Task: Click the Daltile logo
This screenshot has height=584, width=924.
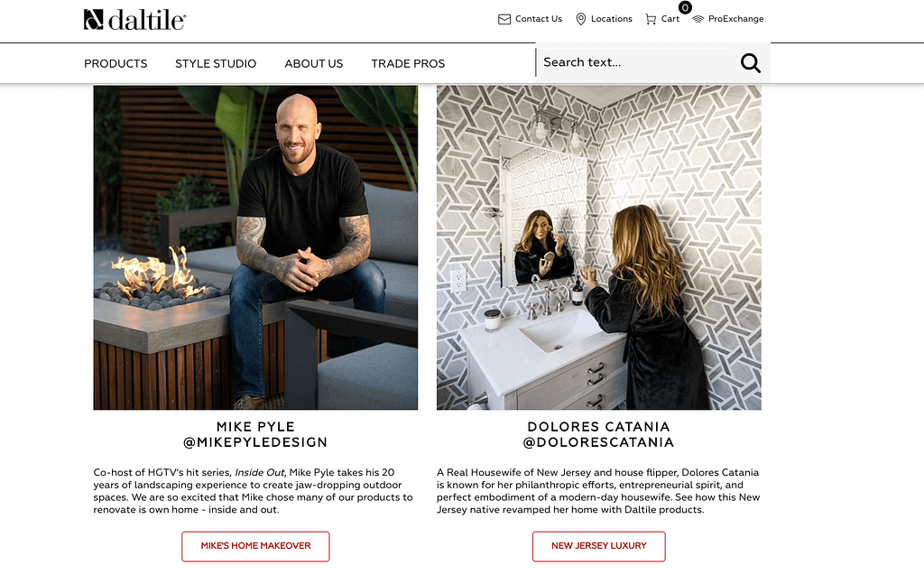Action: click(x=135, y=20)
